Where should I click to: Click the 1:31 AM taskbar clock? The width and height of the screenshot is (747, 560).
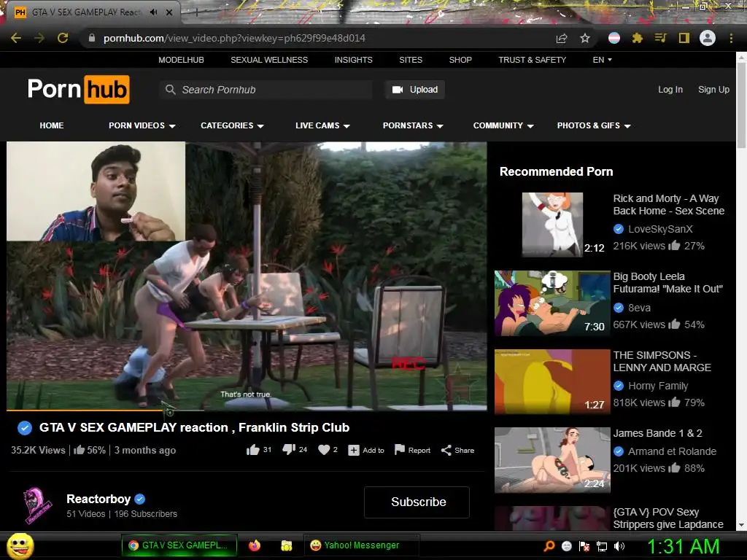(683, 546)
